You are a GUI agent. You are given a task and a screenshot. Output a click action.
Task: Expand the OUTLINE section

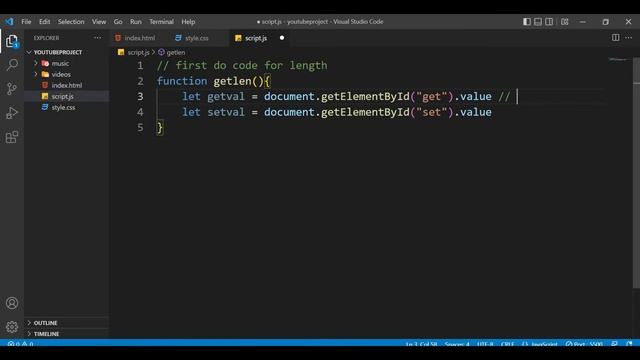[x=45, y=323]
